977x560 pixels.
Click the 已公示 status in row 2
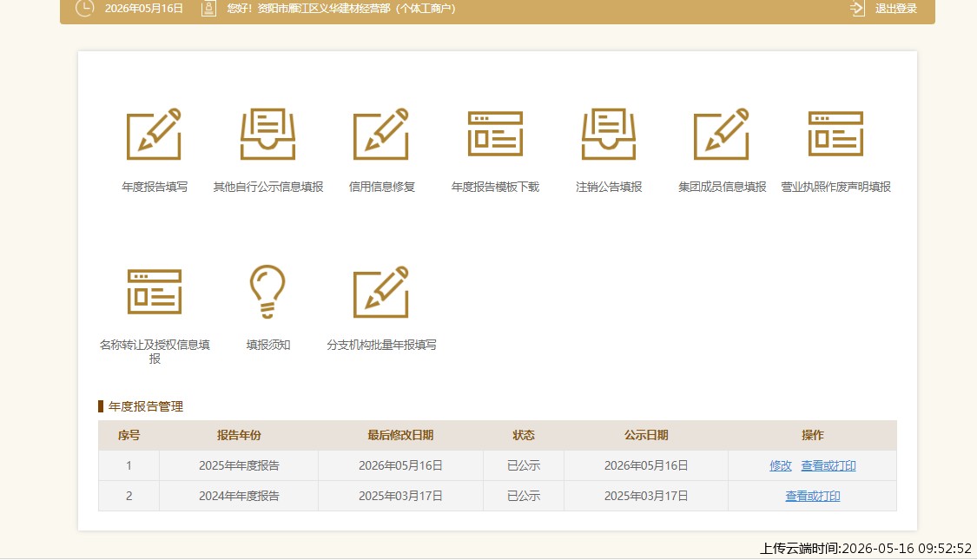(x=524, y=496)
